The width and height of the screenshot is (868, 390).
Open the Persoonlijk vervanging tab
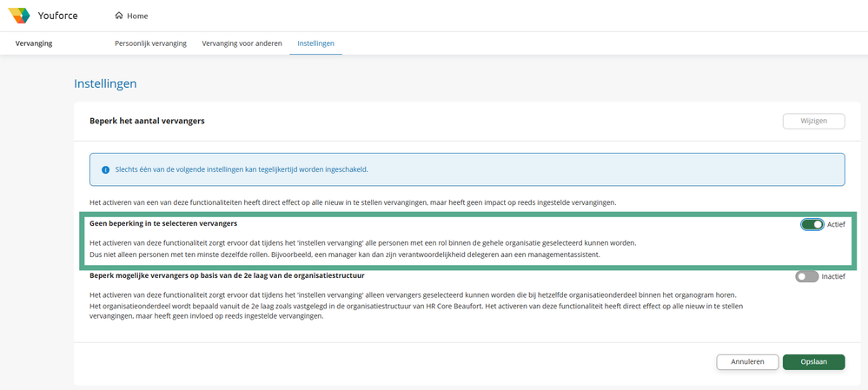click(150, 43)
